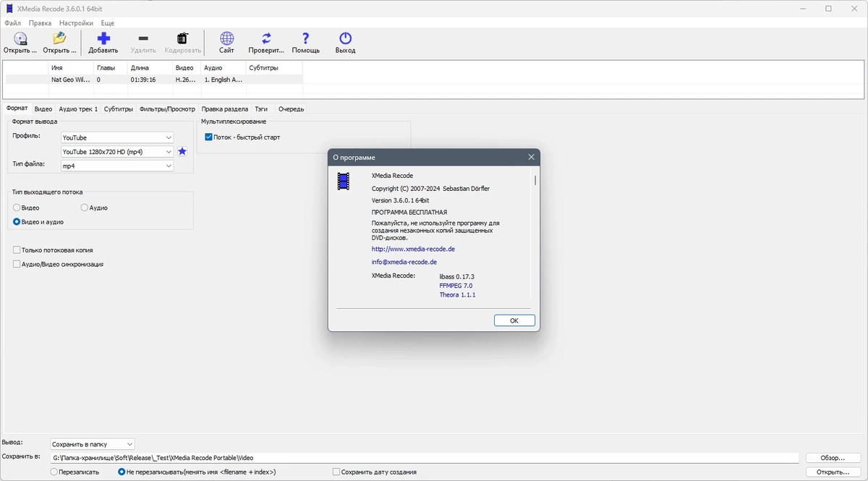Click the Добавить plus icon
Screen dimensions: 868x481
pos(103,38)
